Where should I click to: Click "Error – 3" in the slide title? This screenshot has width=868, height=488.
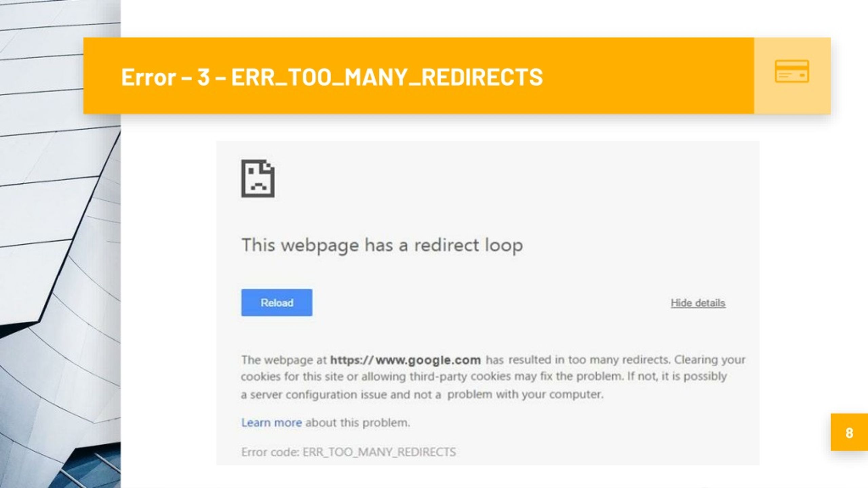pos(165,77)
